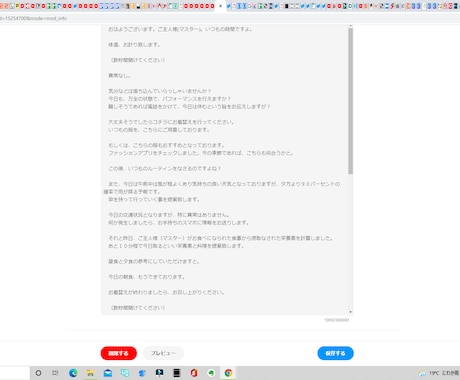
Task: Click the line about いつものルーティン
Action: 165,169
